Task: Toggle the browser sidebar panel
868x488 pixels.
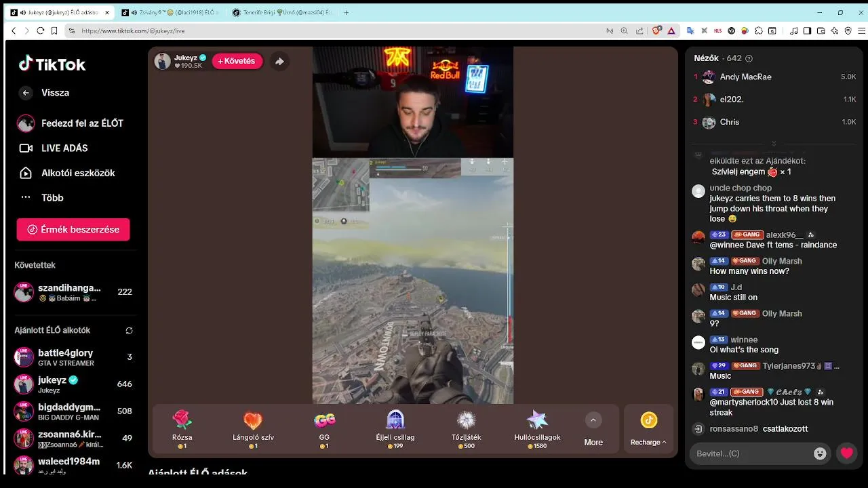Action: (x=807, y=30)
